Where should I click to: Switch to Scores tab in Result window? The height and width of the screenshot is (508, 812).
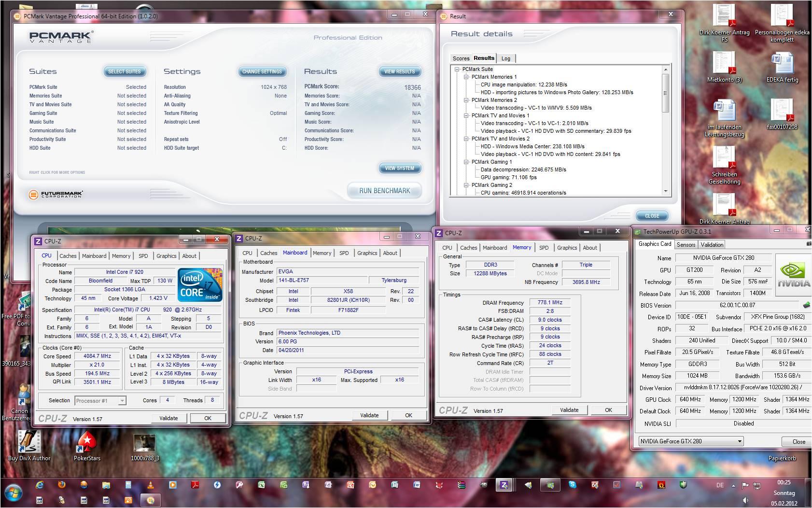pyautogui.click(x=461, y=58)
